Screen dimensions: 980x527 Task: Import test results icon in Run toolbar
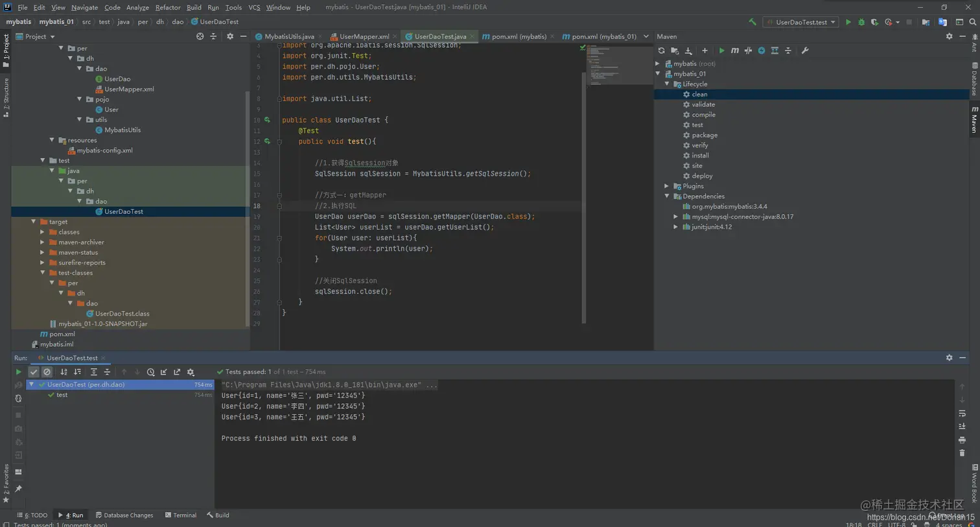click(x=163, y=372)
